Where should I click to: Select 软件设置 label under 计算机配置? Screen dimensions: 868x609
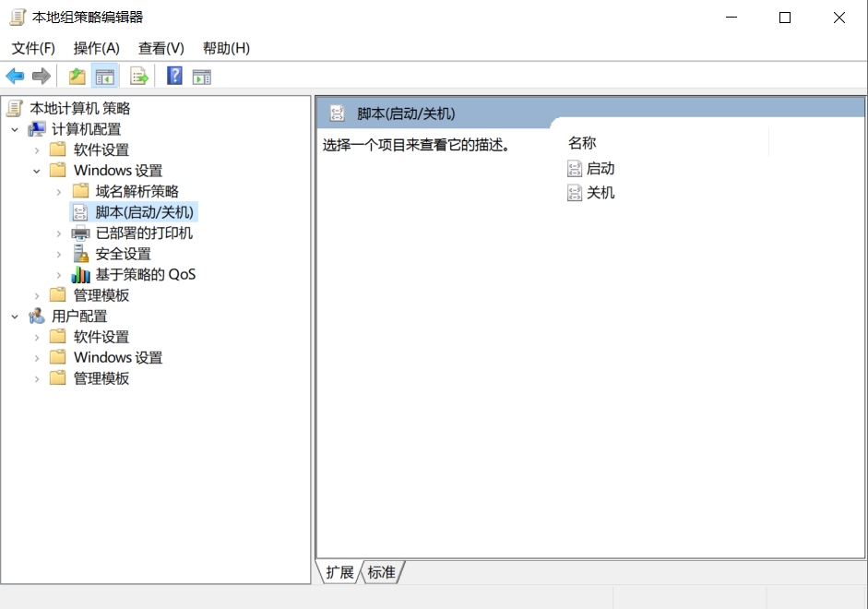[x=101, y=149]
